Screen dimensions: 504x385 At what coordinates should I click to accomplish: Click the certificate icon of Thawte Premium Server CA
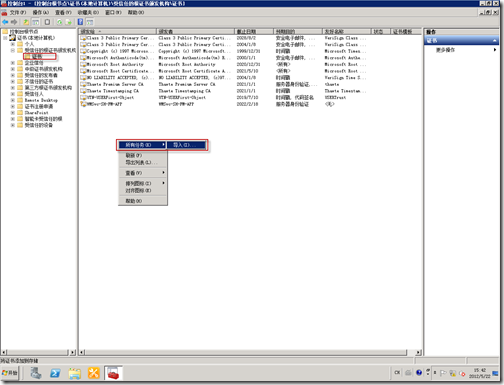pos(83,85)
